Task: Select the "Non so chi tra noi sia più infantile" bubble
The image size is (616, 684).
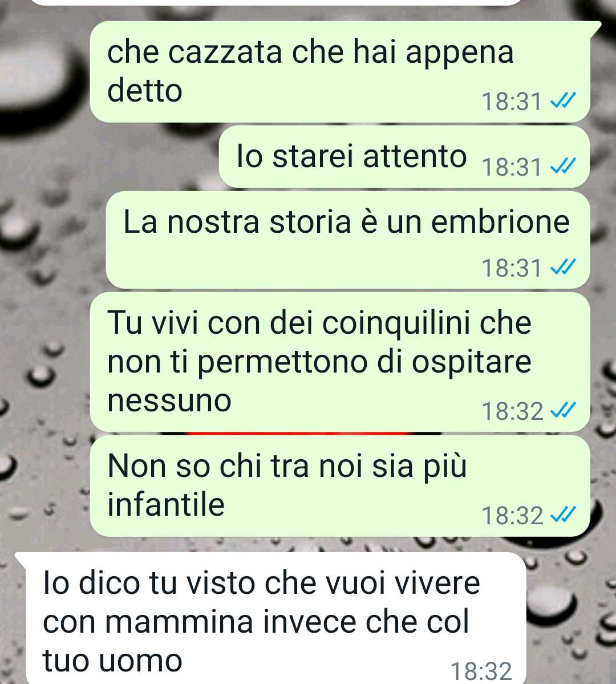Action: point(341,486)
